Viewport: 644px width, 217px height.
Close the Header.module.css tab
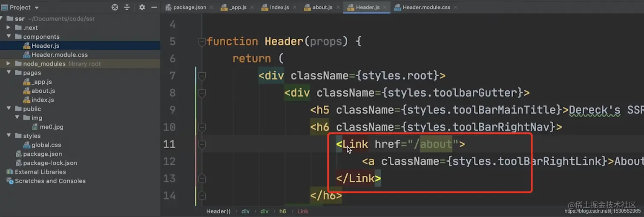click(455, 7)
